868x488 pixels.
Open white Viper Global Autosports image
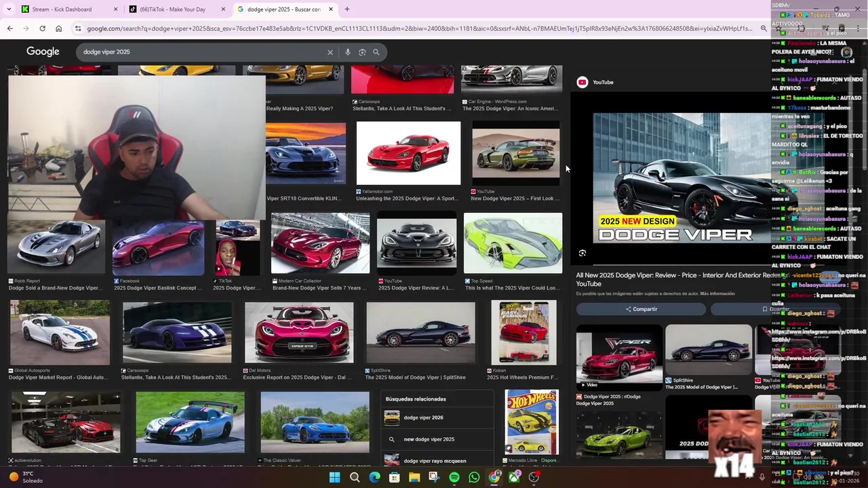(60, 333)
